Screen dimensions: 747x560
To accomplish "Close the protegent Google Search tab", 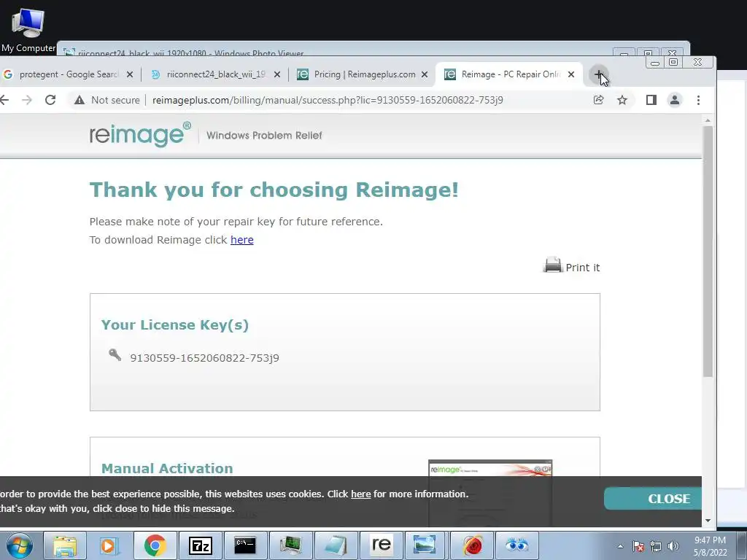I will pyautogui.click(x=130, y=75).
